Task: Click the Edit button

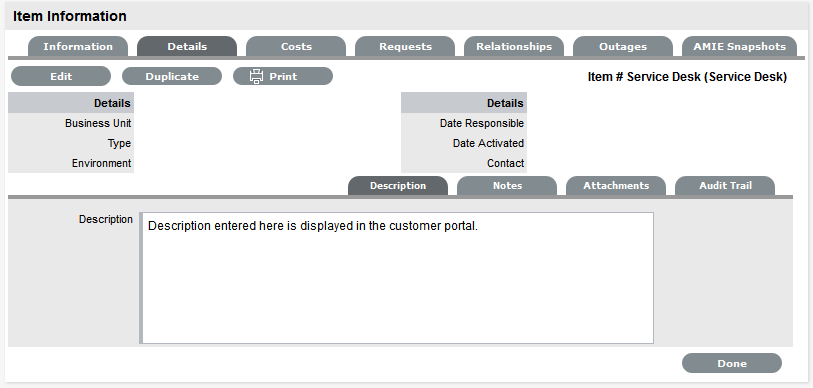Action: pyautogui.click(x=61, y=76)
